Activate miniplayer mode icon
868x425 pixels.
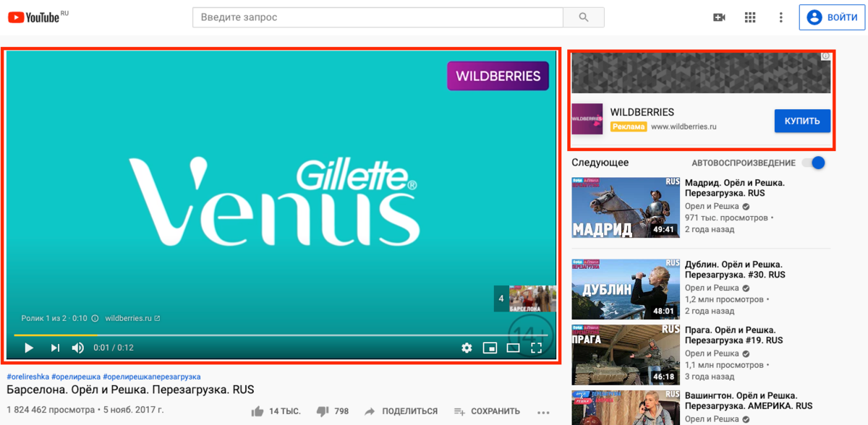pos(490,348)
